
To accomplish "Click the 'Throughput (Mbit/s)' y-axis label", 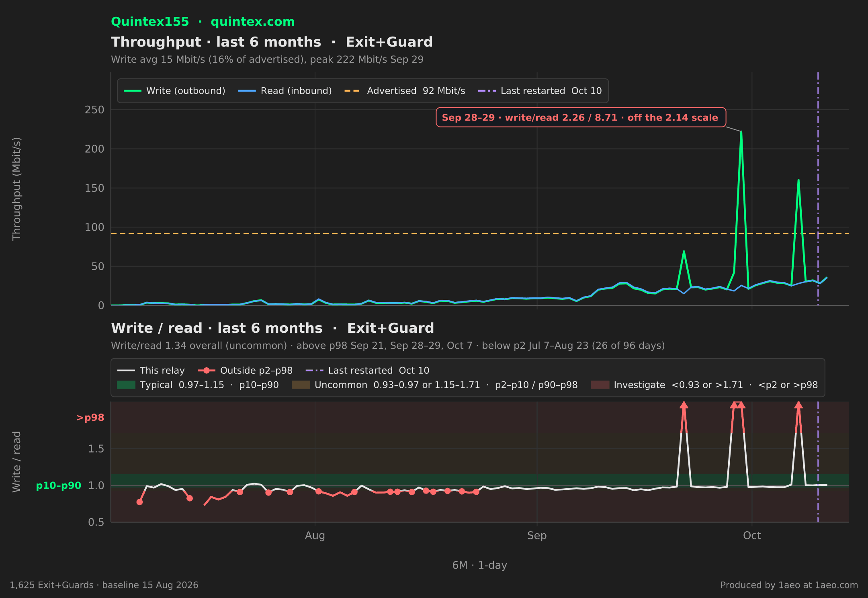I will pyautogui.click(x=16, y=189).
